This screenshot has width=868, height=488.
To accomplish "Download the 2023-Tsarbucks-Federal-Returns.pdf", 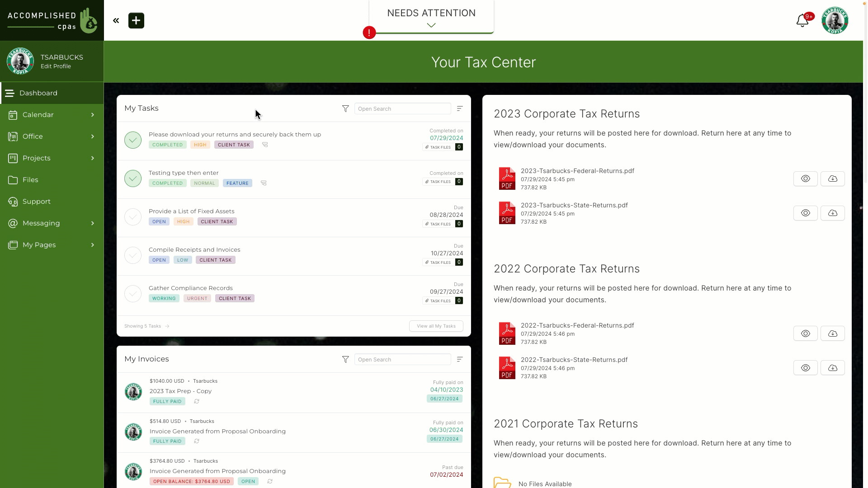I will click(x=833, y=179).
